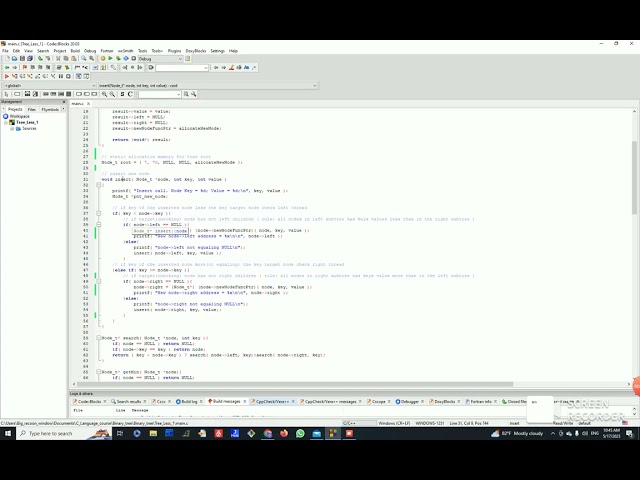The height and width of the screenshot is (480, 640).
Task: Switch to the Build log tab
Action: 189,402
